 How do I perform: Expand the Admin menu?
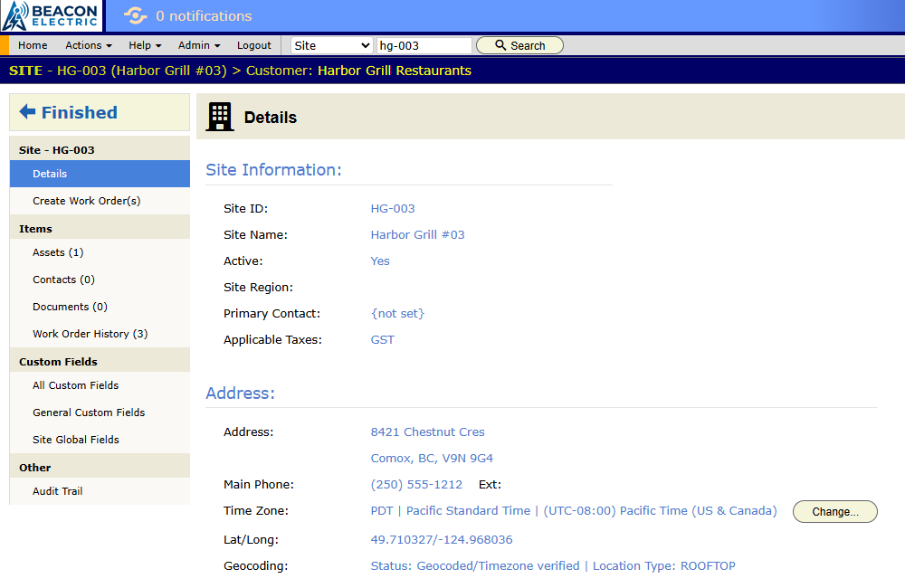pyautogui.click(x=199, y=45)
